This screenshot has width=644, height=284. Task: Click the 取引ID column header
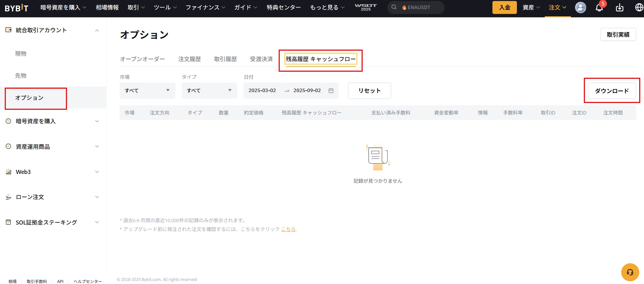coord(548,113)
